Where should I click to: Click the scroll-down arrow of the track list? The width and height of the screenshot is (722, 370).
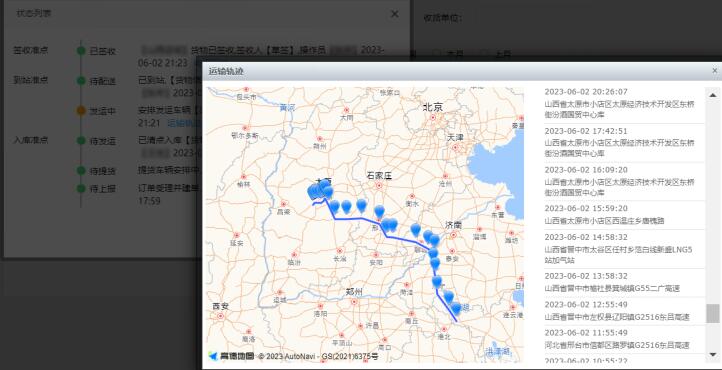tap(713, 354)
